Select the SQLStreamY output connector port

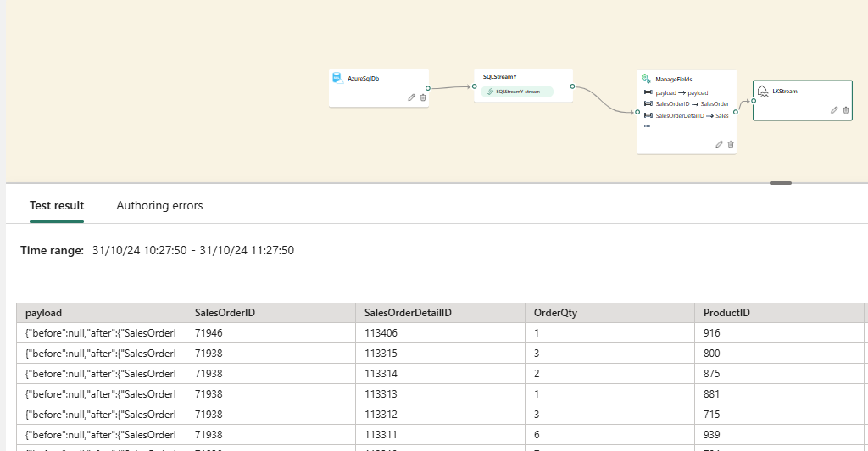[x=572, y=86]
